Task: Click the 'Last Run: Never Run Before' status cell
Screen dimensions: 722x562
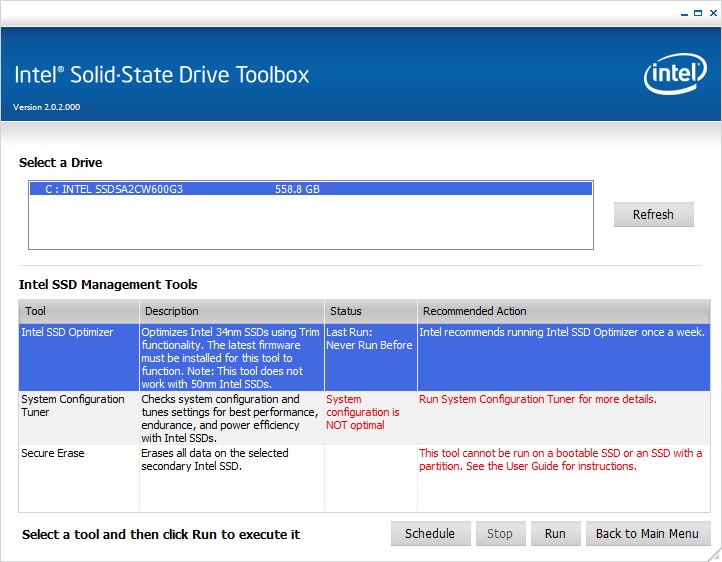Action: [x=369, y=339]
